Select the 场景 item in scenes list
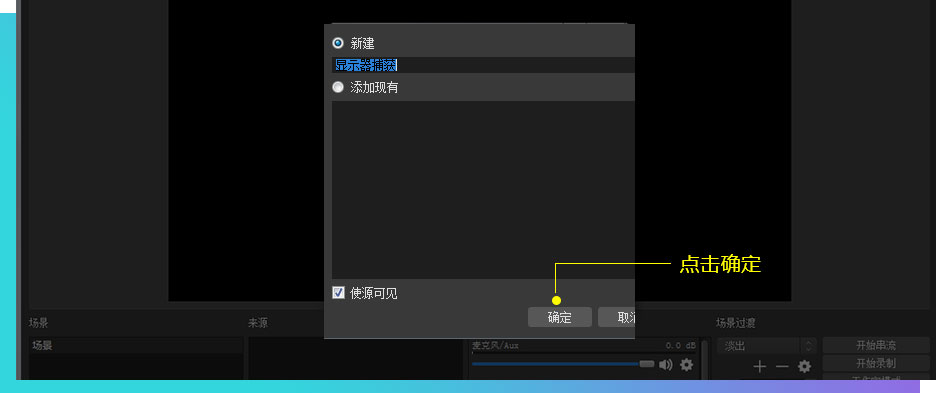 point(136,345)
